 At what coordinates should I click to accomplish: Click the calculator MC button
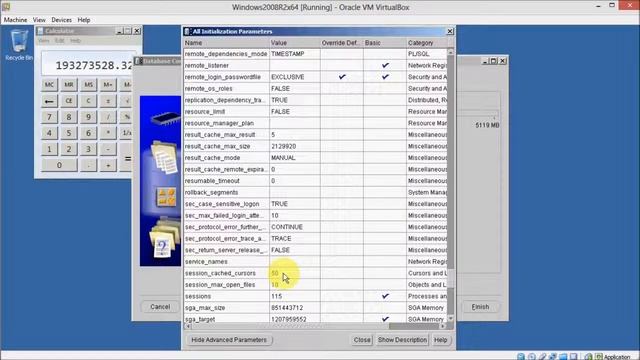(49, 84)
